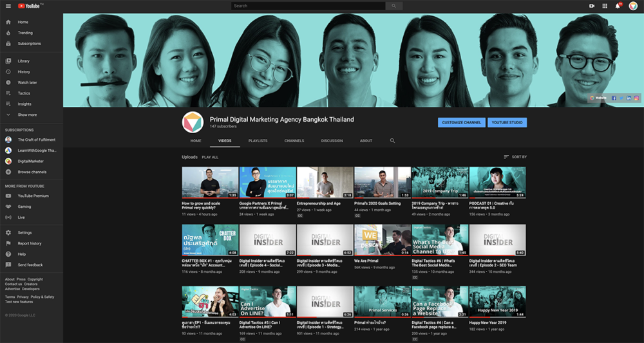The width and height of the screenshot is (644, 343).
Task: Click the About footer link
Action: 10,279
